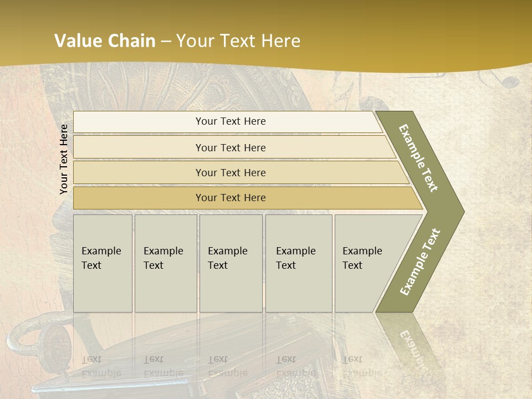The image size is (532, 399).
Task: Select the third Example Text box
Action: tap(231, 263)
